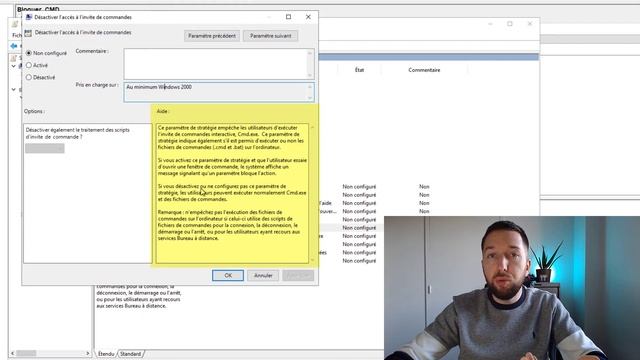The height and width of the screenshot is (360, 640).
Task: Confirm the dialog with OK
Action: (x=228, y=276)
